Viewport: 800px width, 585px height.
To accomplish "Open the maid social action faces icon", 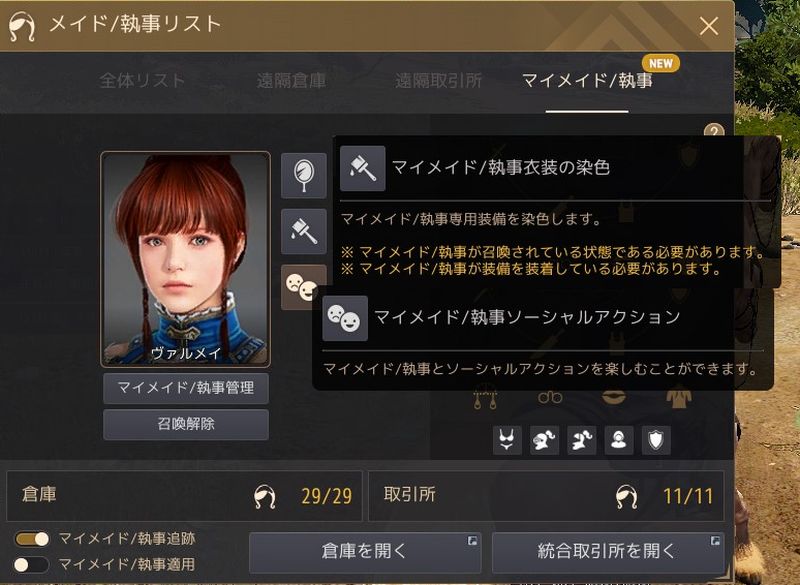I will coord(304,287).
